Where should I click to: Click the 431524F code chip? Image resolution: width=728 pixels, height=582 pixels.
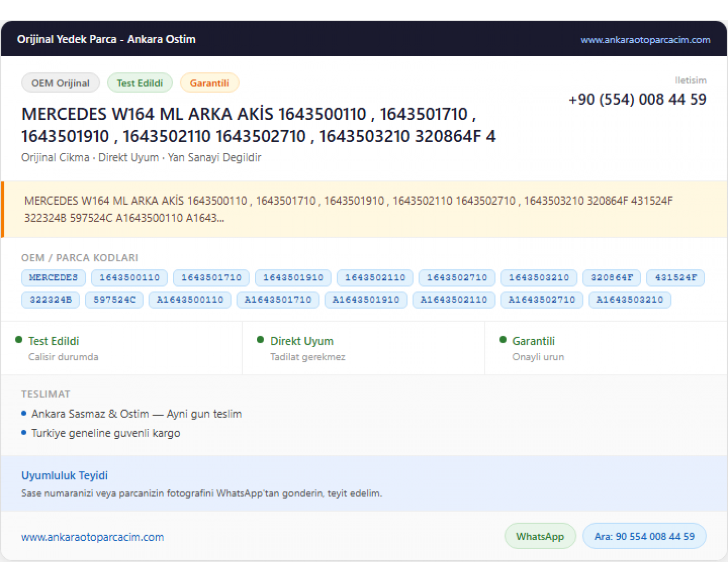pyautogui.click(x=676, y=277)
